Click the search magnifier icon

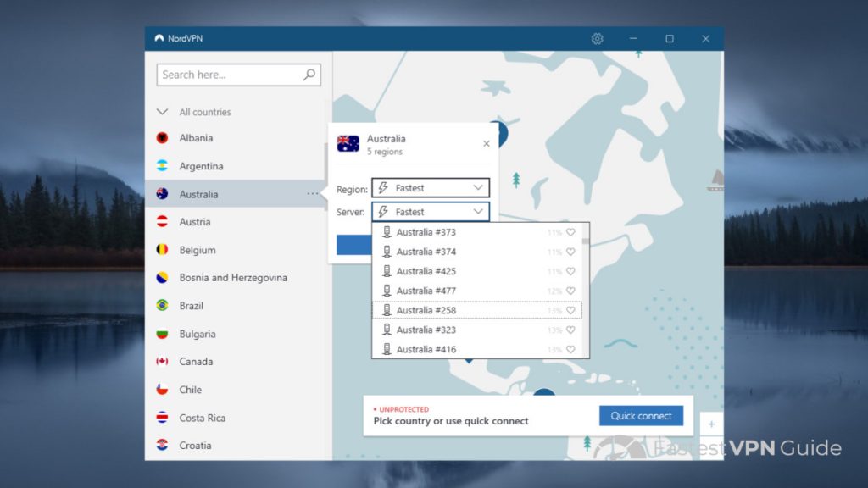(x=309, y=75)
